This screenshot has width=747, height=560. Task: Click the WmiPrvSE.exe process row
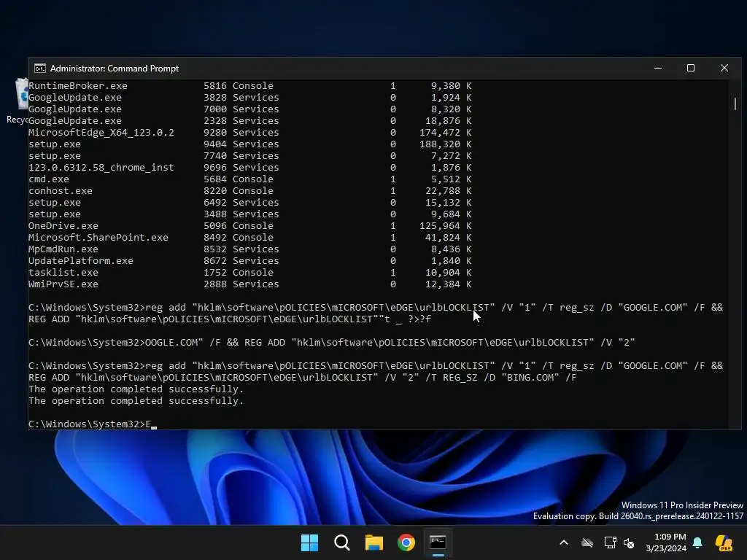click(x=250, y=284)
